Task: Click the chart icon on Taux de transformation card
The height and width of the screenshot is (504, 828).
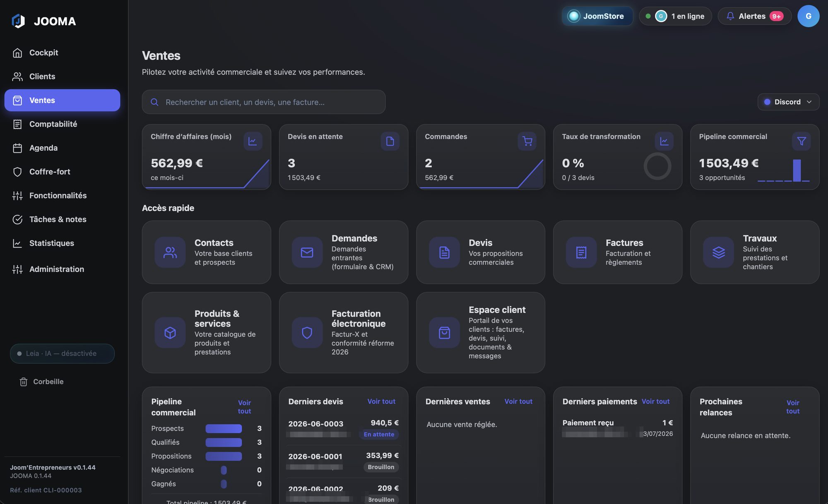Action: 664,141
